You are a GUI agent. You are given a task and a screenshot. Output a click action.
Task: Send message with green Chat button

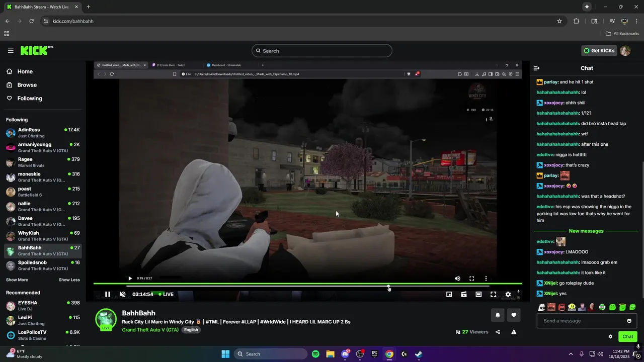628,337
